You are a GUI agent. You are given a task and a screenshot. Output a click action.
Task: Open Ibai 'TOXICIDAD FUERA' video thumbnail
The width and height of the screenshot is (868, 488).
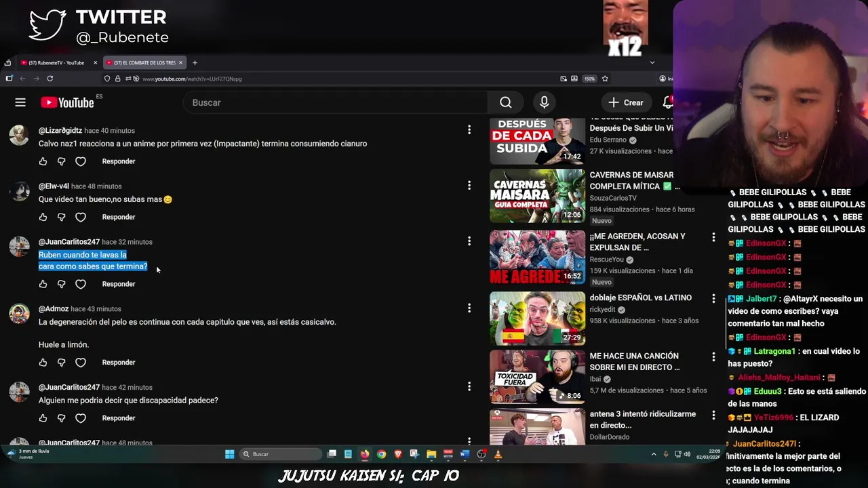pos(537,377)
